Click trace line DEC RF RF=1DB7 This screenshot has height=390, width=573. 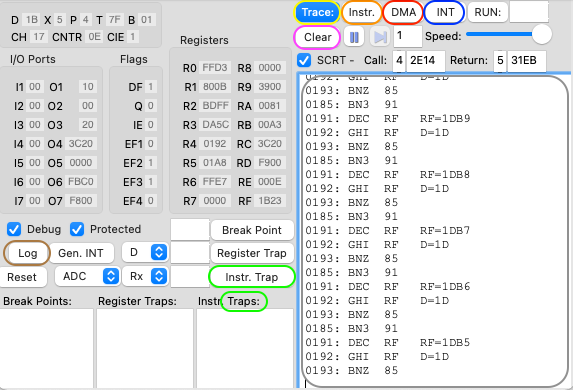[x=388, y=230]
